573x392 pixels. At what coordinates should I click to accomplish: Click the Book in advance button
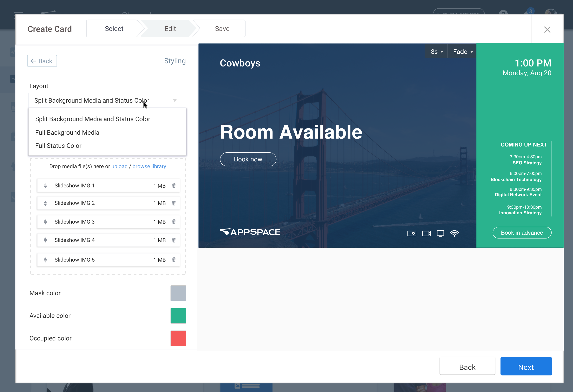(x=522, y=232)
